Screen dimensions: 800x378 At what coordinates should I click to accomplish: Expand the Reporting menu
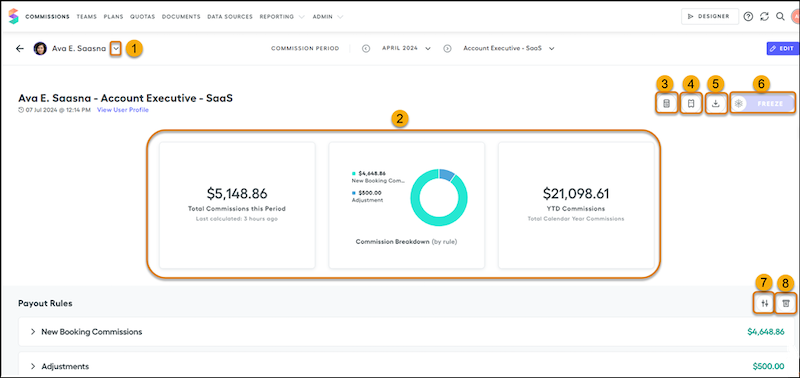tap(282, 16)
